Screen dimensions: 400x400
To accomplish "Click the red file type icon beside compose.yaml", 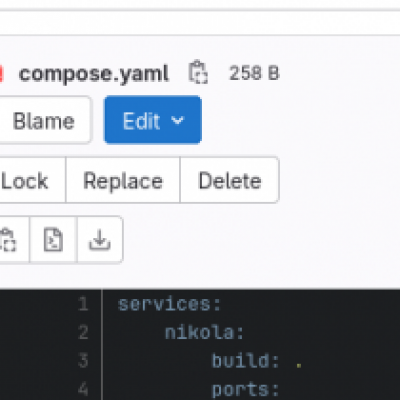I will [x=1, y=74].
